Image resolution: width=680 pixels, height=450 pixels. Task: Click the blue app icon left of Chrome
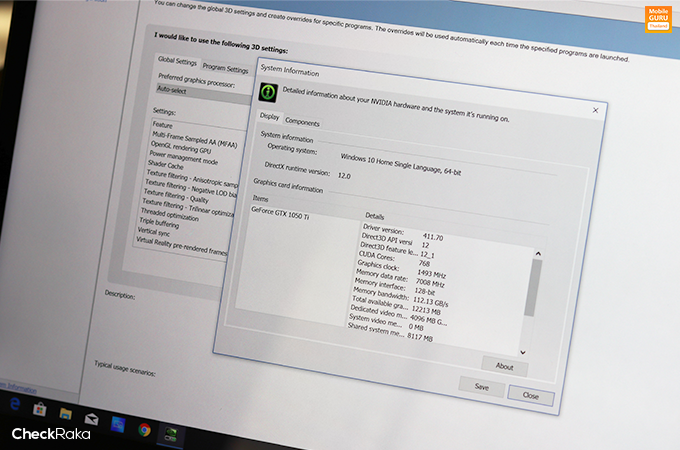[x=118, y=423]
